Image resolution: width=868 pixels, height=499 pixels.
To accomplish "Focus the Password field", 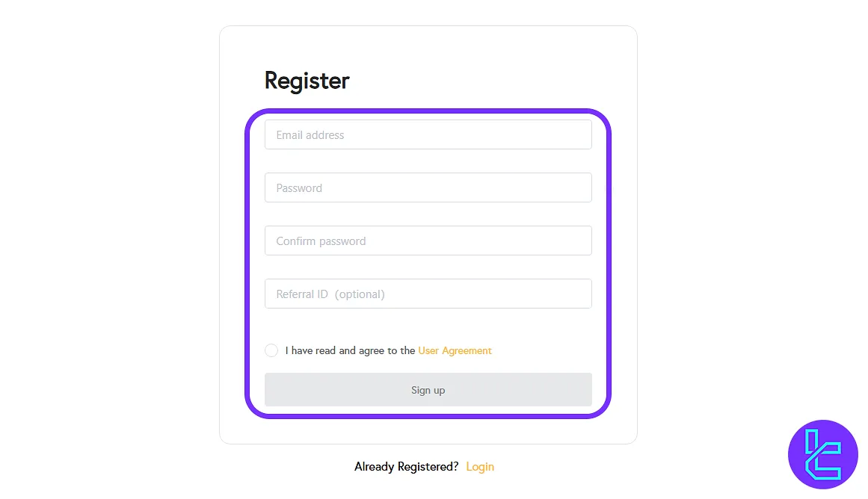I will coord(428,188).
